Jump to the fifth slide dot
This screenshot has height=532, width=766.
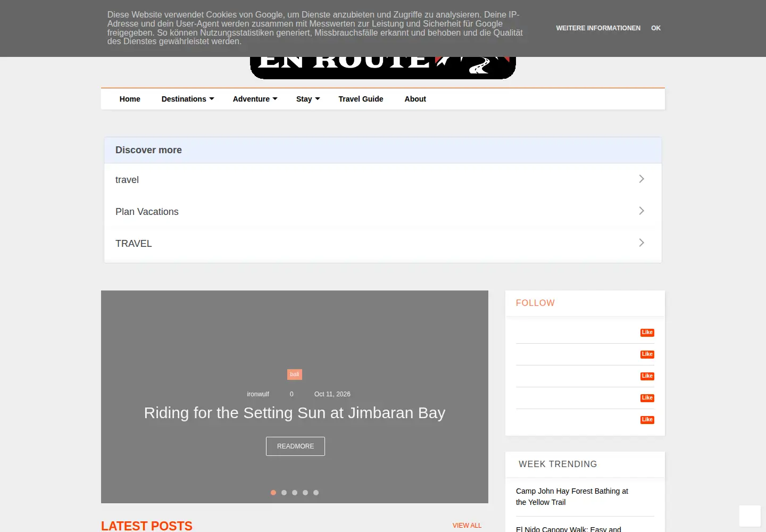(x=316, y=493)
